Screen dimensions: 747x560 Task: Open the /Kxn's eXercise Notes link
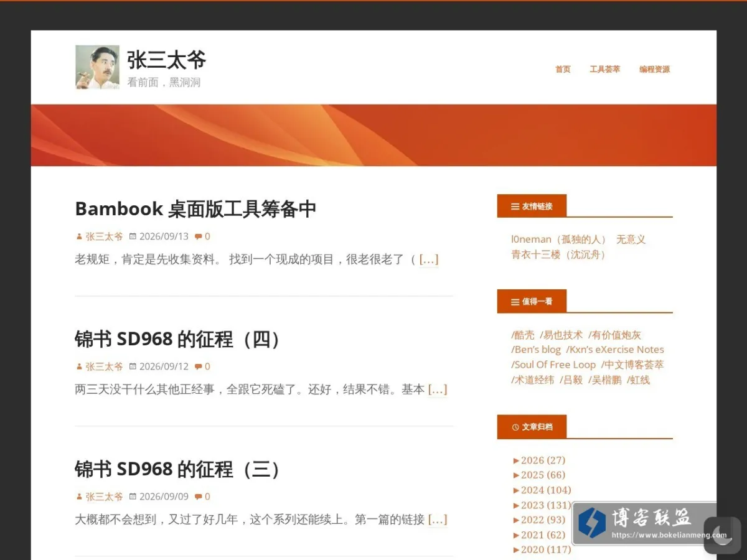coord(615,350)
